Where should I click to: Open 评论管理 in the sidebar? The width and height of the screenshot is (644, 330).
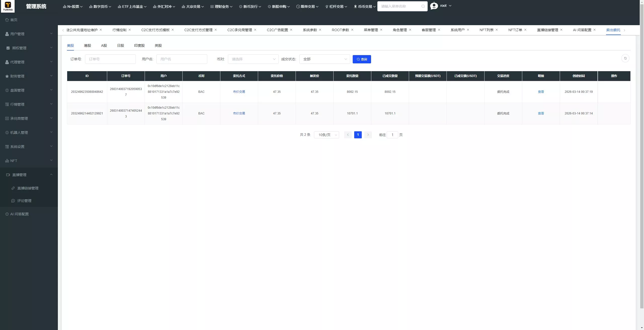click(x=29, y=201)
